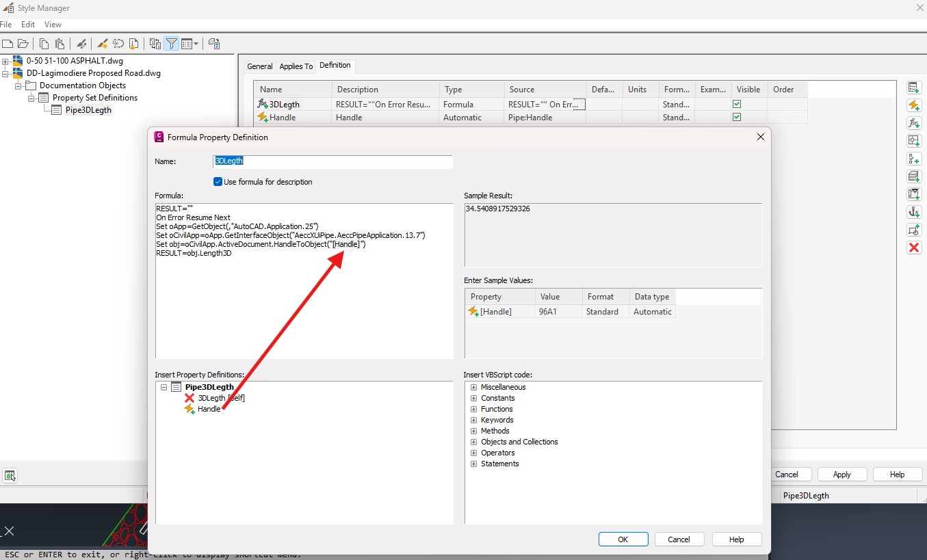Click Add Classification Property Definition icon
The width and height of the screenshot is (927, 560).
tap(914, 159)
